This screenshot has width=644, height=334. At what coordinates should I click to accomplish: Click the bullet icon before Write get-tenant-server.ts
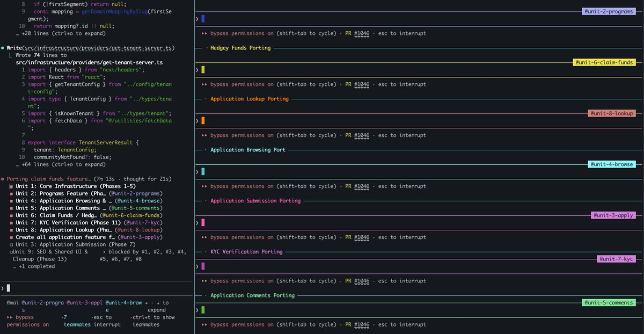3,48
